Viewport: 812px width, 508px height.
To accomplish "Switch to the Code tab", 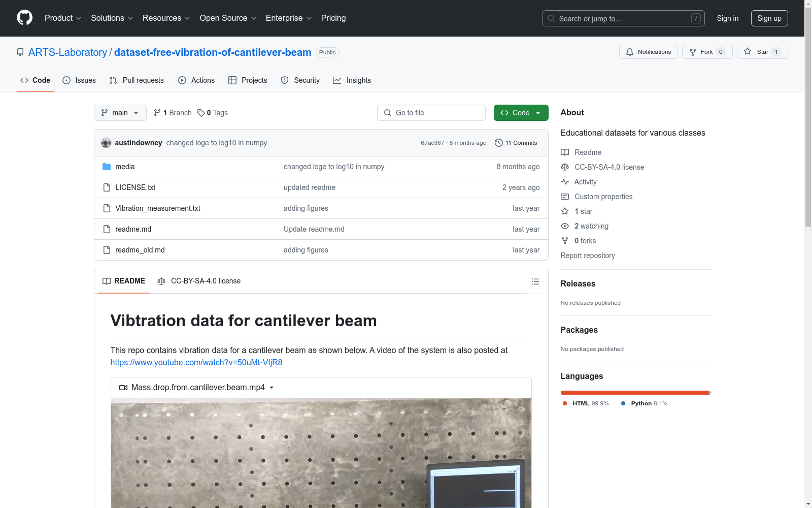I will (x=36, y=80).
